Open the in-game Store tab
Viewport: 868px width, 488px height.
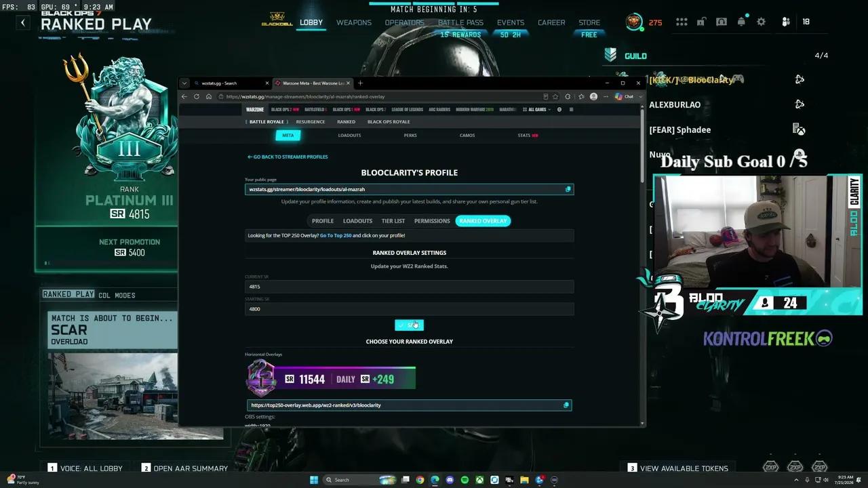589,22
